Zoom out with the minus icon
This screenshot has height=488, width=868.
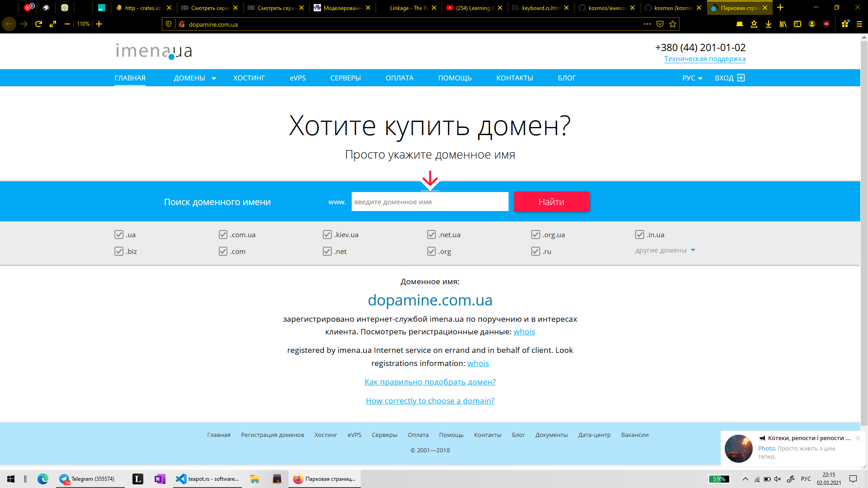67,24
